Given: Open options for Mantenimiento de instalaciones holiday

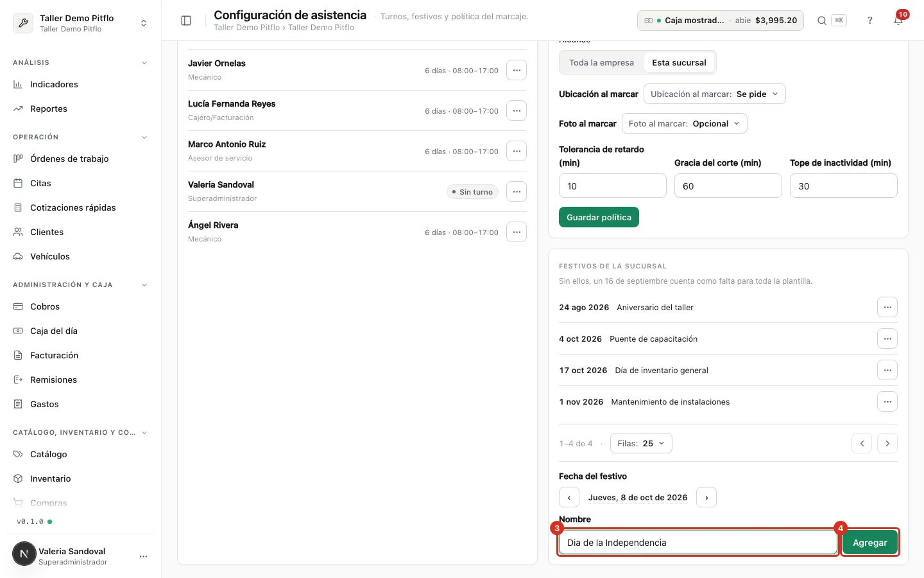Looking at the screenshot, I should coord(887,401).
